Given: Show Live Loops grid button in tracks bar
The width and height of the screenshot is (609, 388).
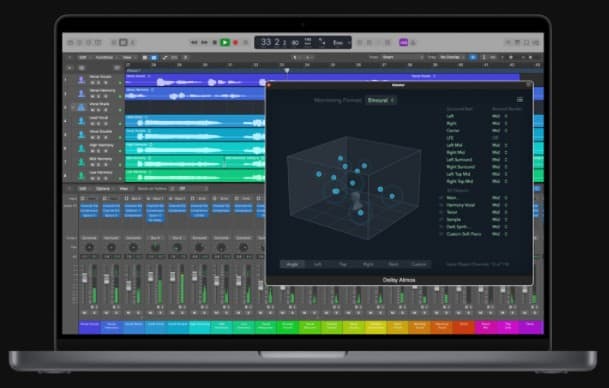Looking at the screenshot, I should pyautogui.click(x=145, y=57).
